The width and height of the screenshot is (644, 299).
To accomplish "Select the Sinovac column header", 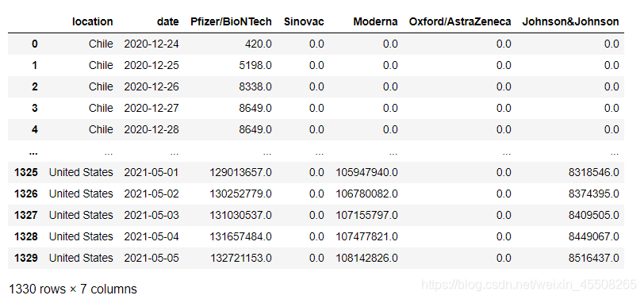I will coord(304,21).
